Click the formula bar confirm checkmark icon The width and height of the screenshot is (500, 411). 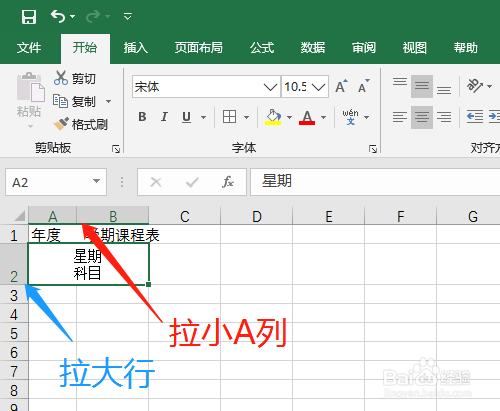click(x=192, y=182)
